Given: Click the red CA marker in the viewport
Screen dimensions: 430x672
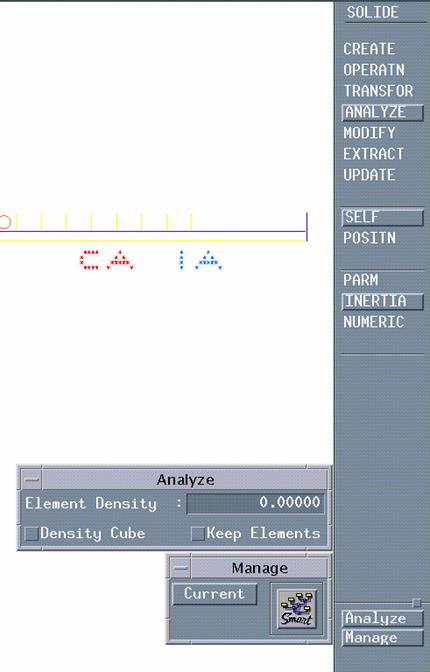Looking at the screenshot, I should (106, 260).
